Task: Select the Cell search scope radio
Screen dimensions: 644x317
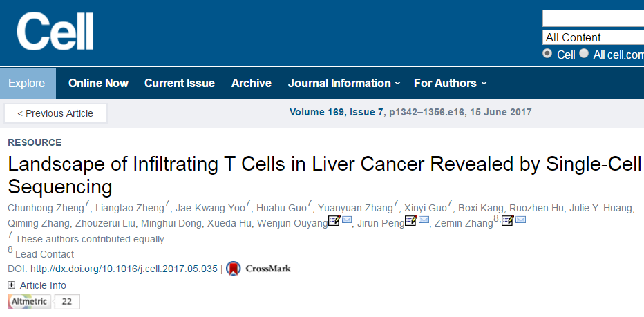Action: pos(547,53)
